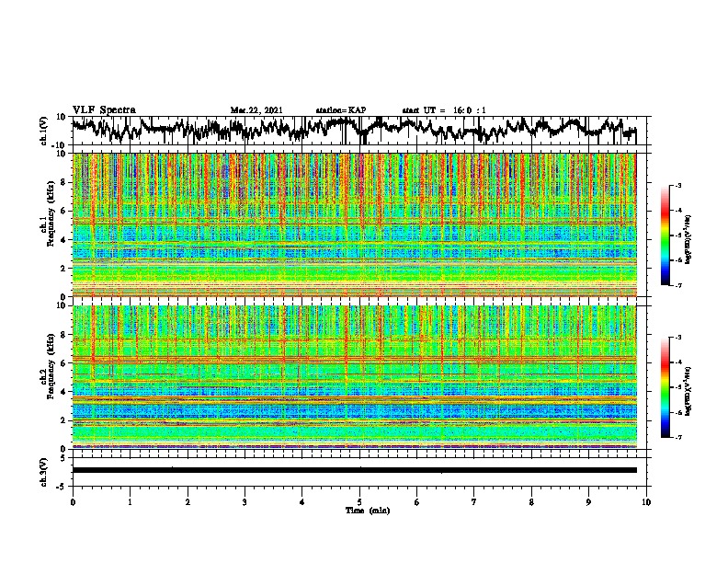728x563 pixels.
Task: Click tick label "0" on the Time axis
Action: (x=73, y=502)
